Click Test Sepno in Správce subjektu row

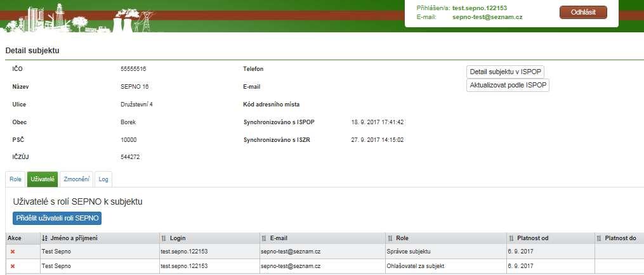click(56, 252)
